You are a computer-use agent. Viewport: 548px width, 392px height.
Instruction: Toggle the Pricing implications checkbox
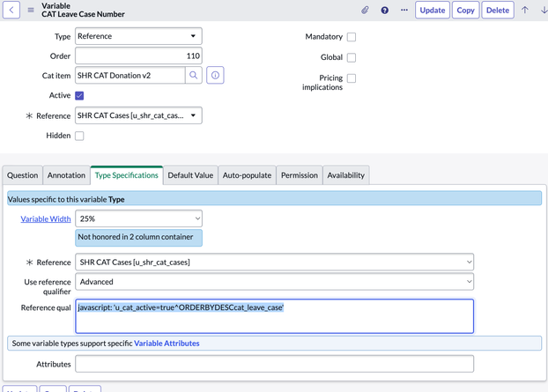(x=352, y=78)
